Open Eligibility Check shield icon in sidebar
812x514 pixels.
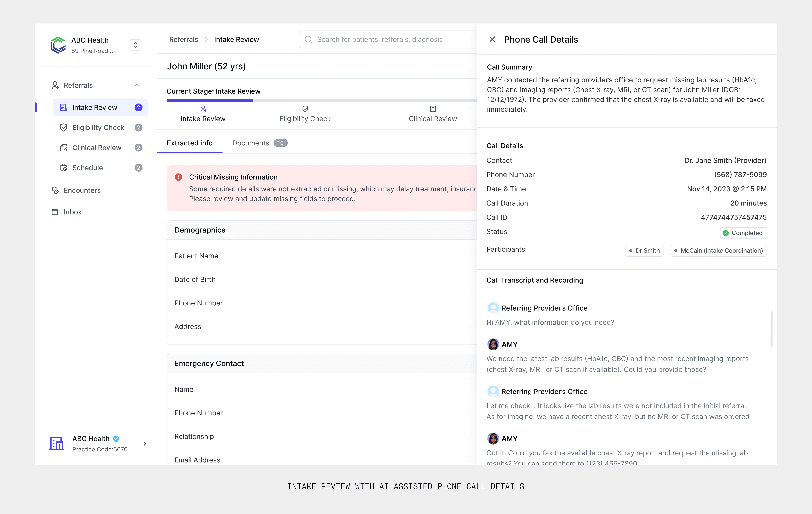[x=63, y=127]
